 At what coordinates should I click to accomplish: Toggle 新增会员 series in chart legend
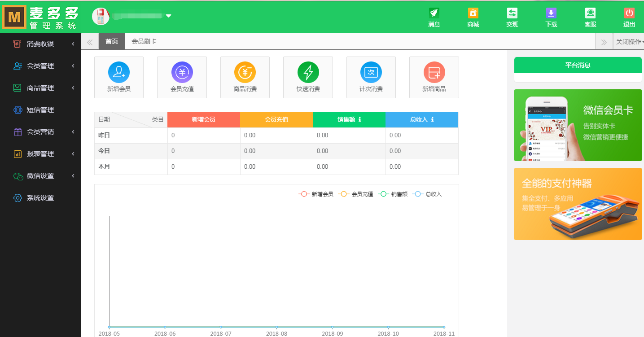pyautogui.click(x=316, y=194)
